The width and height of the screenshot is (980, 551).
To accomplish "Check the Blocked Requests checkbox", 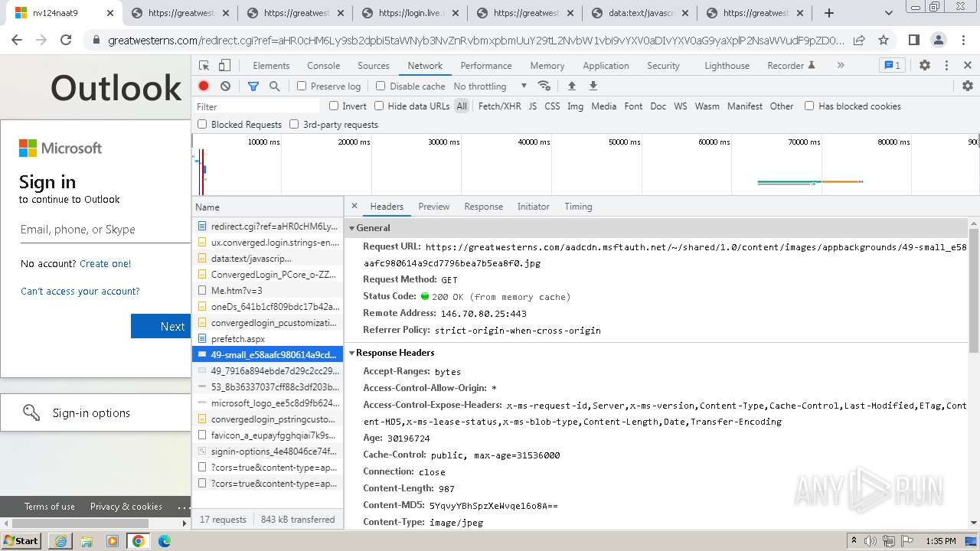I will [x=202, y=124].
